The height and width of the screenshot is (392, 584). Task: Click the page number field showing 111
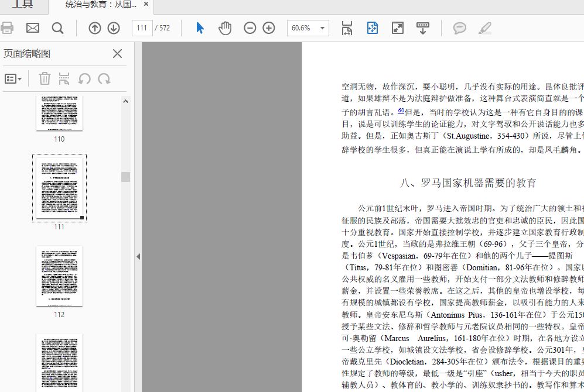click(142, 28)
